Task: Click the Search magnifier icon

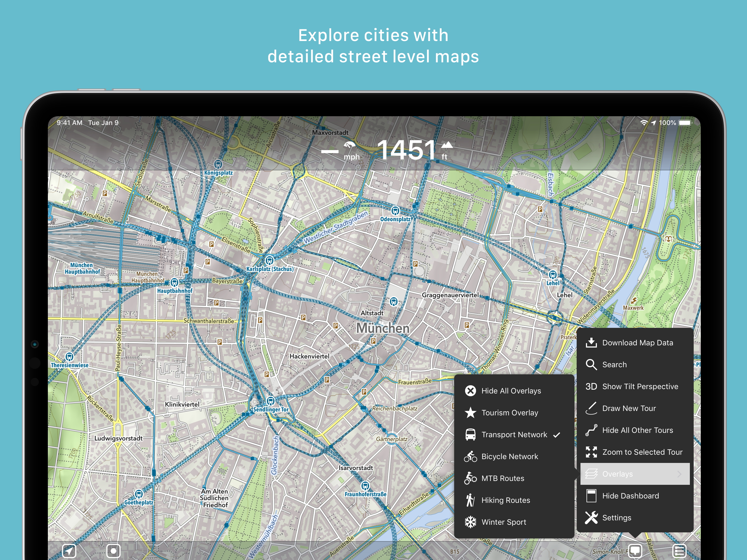Action: tap(591, 364)
